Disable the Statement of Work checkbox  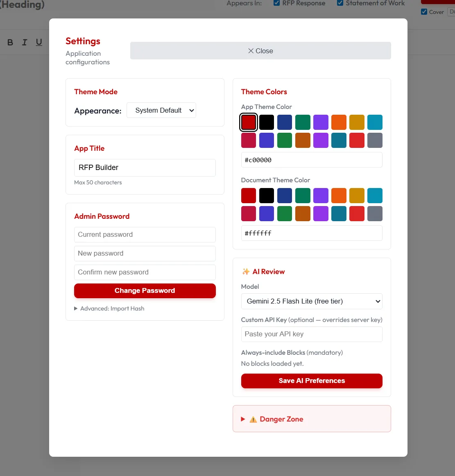(340, 3)
